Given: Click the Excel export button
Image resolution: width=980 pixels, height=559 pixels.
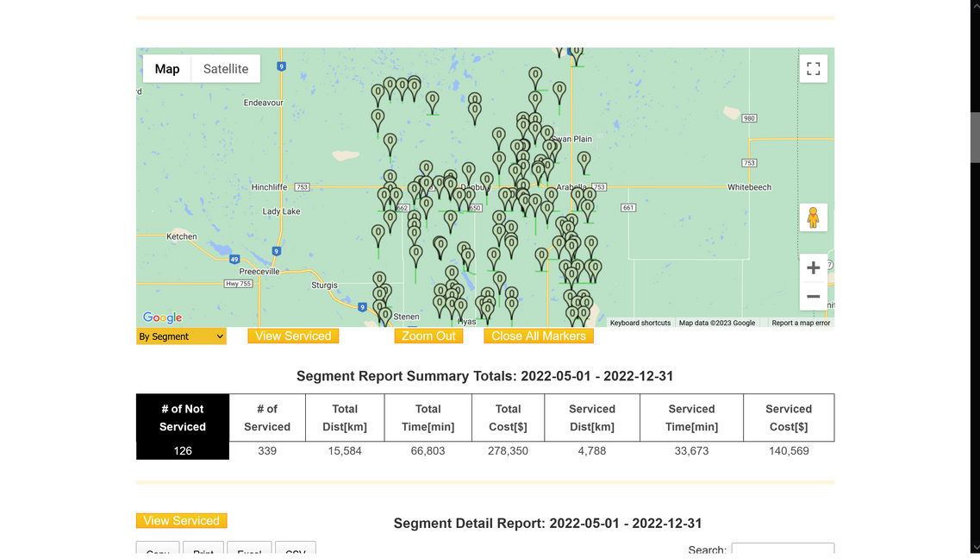Looking at the screenshot, I should click(249, 549).
